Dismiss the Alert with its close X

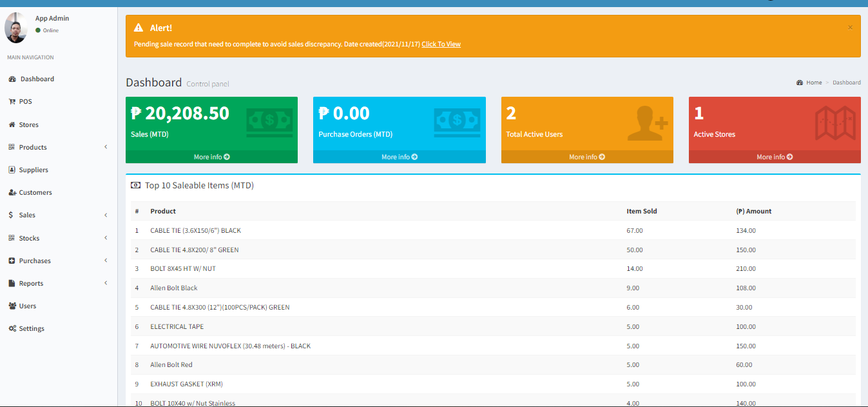pos(850,27)
